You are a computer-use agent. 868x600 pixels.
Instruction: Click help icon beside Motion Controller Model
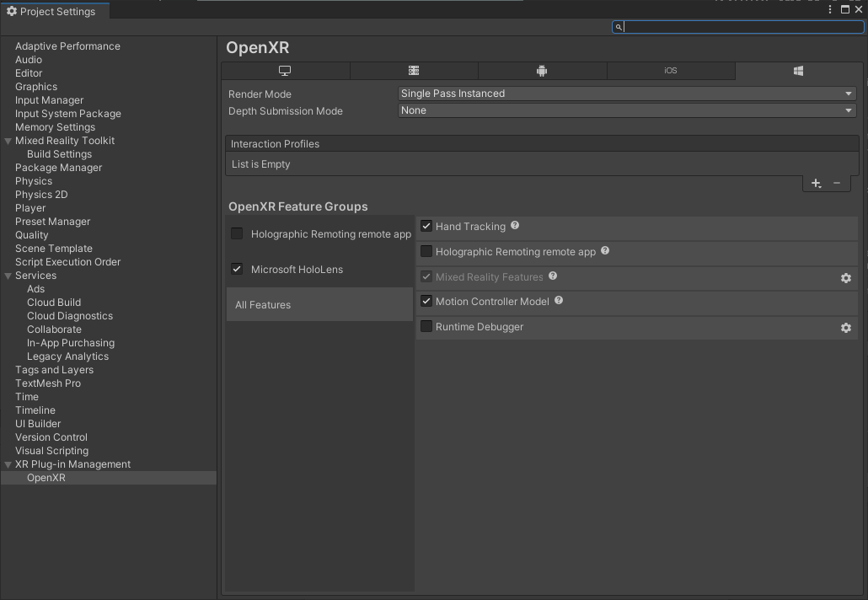pos(559,301)
